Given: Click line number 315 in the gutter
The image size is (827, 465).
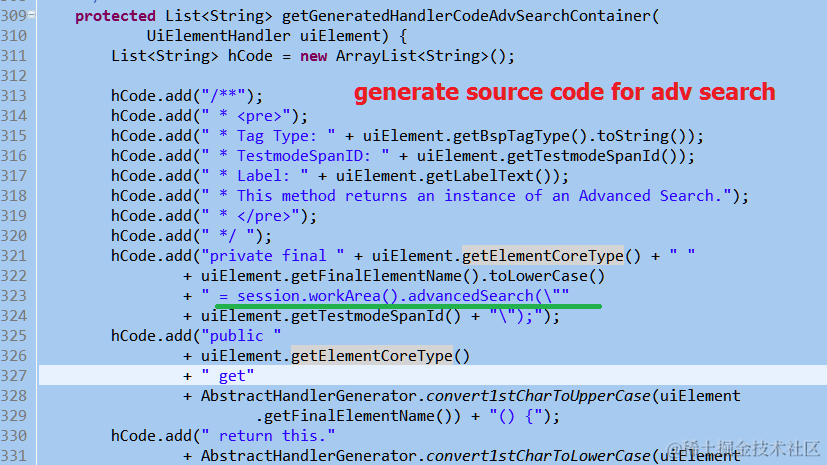Looking at the screenshot, I should click(14, 136).
